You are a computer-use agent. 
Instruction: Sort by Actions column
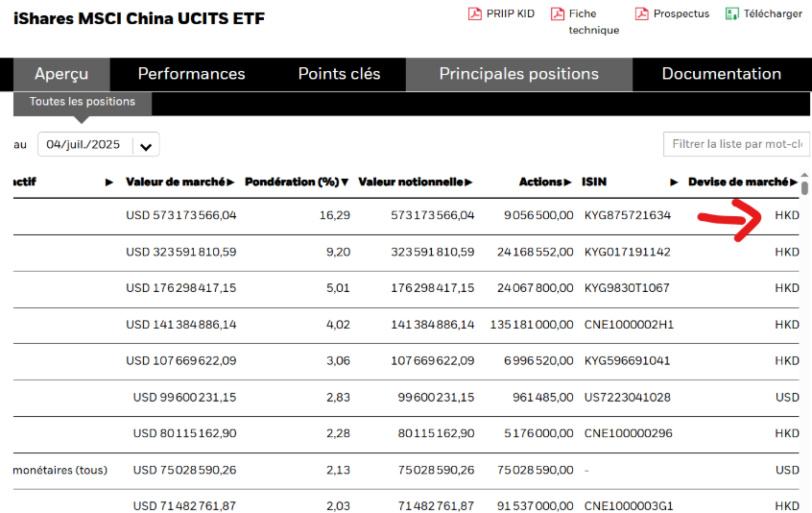point(545,182)
